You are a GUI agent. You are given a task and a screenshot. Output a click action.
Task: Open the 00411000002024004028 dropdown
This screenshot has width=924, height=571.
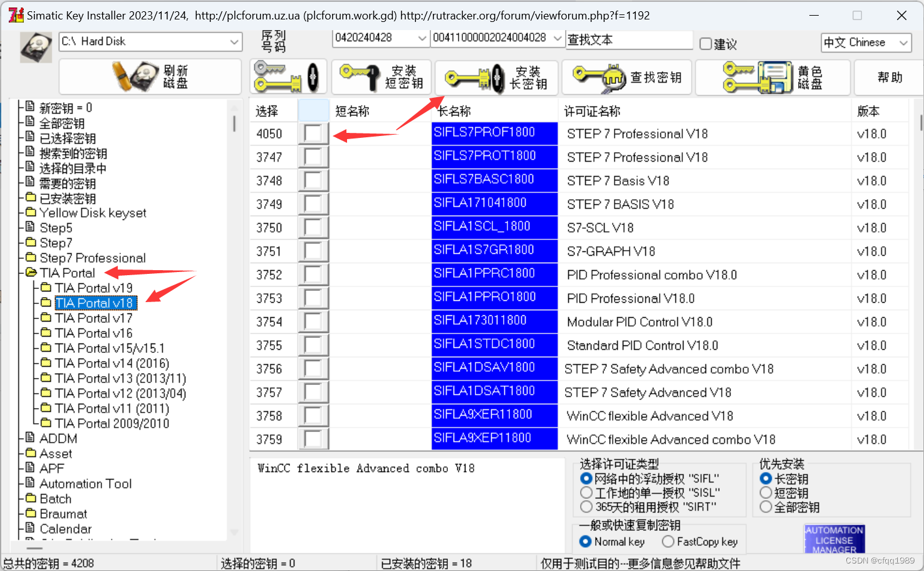click(558, 38)
